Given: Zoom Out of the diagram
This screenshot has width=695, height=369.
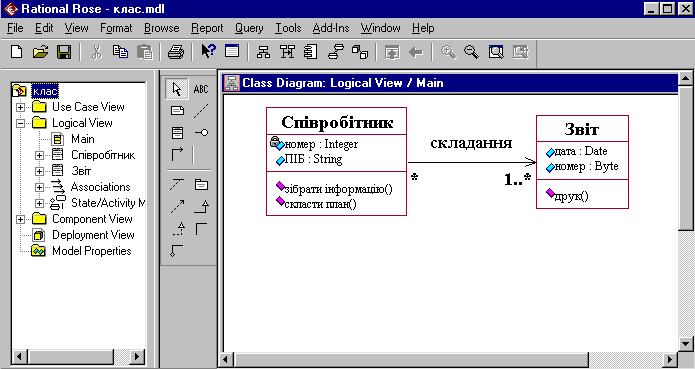Looking at the screenshot, I should tap(472, 53).
